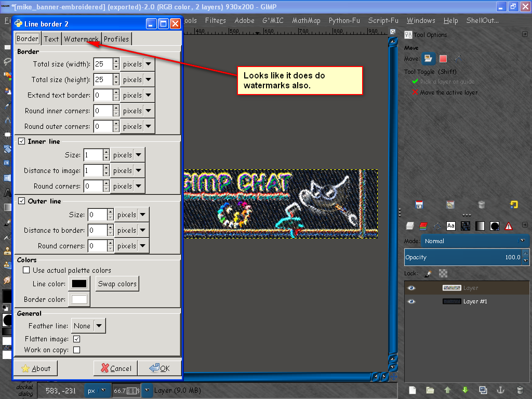
Task: Toggle lock alpha channel checkerboard
Action: (443, 273)
